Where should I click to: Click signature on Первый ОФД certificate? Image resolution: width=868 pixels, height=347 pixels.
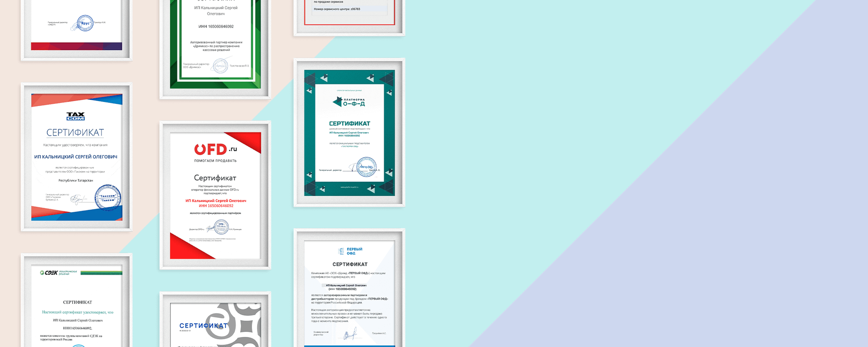(x=350, y=335)
